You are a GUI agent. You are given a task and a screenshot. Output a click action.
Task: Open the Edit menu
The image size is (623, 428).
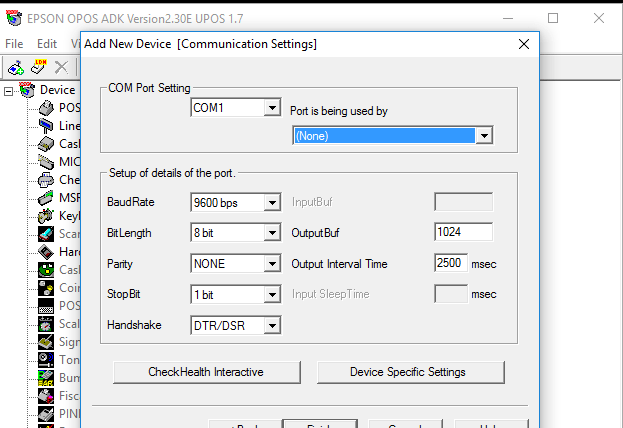coord(47,44)
